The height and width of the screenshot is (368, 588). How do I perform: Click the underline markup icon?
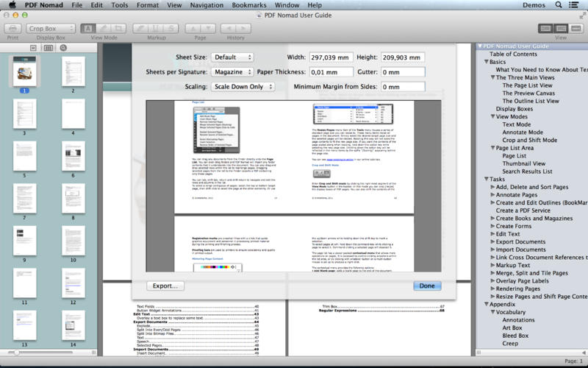(156, 29)
